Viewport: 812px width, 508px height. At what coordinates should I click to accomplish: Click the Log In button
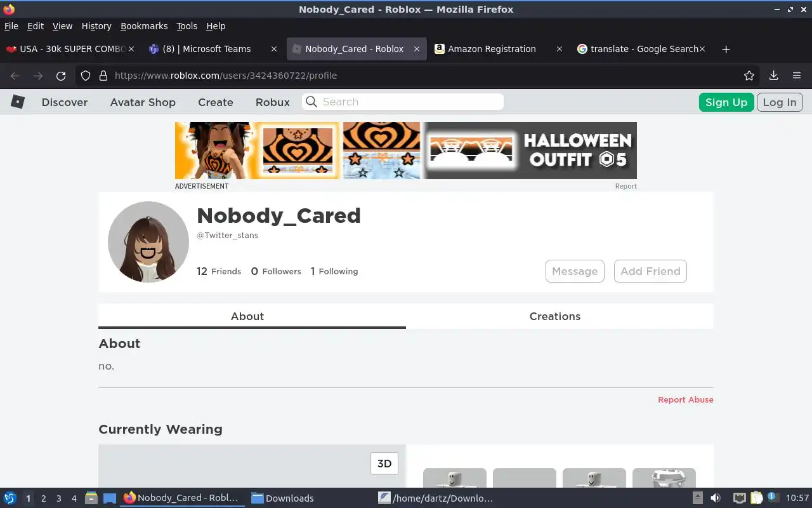click(x=780, y=102)
